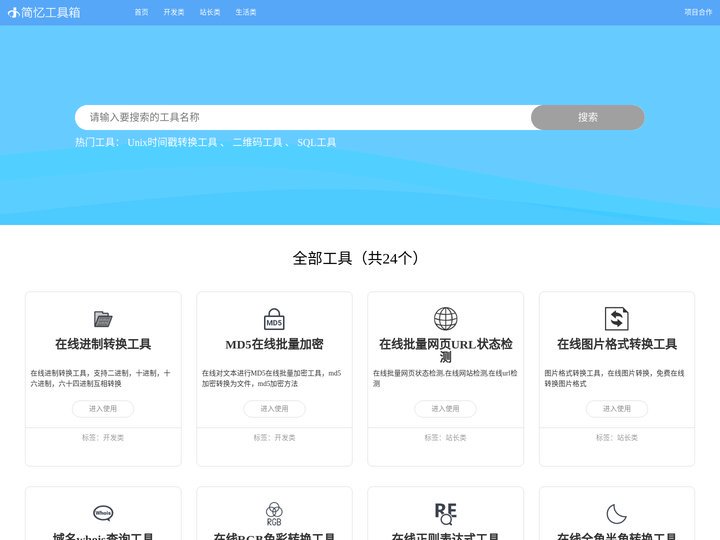Open the 生活类 nav menu

point(246,12)
